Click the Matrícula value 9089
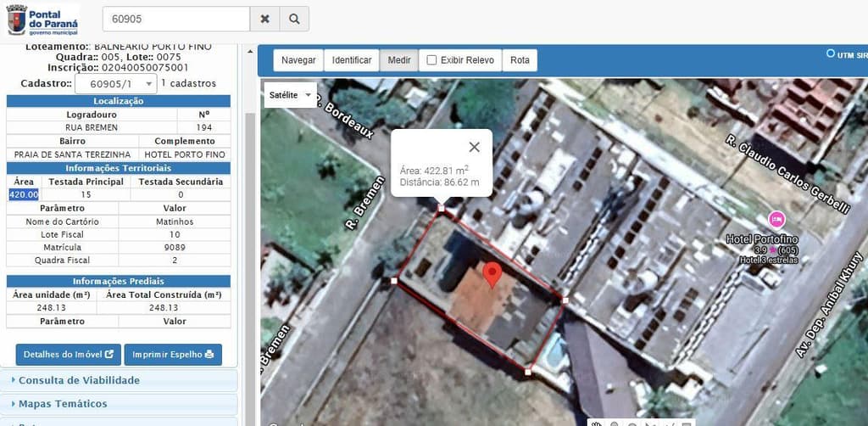 (175, 248)
